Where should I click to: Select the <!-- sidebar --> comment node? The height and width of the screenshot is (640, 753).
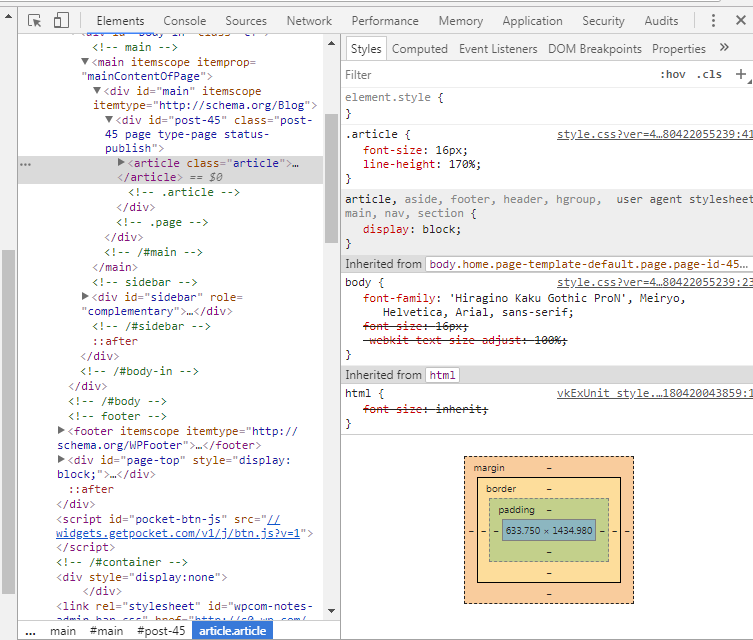[x=145, y=282]
